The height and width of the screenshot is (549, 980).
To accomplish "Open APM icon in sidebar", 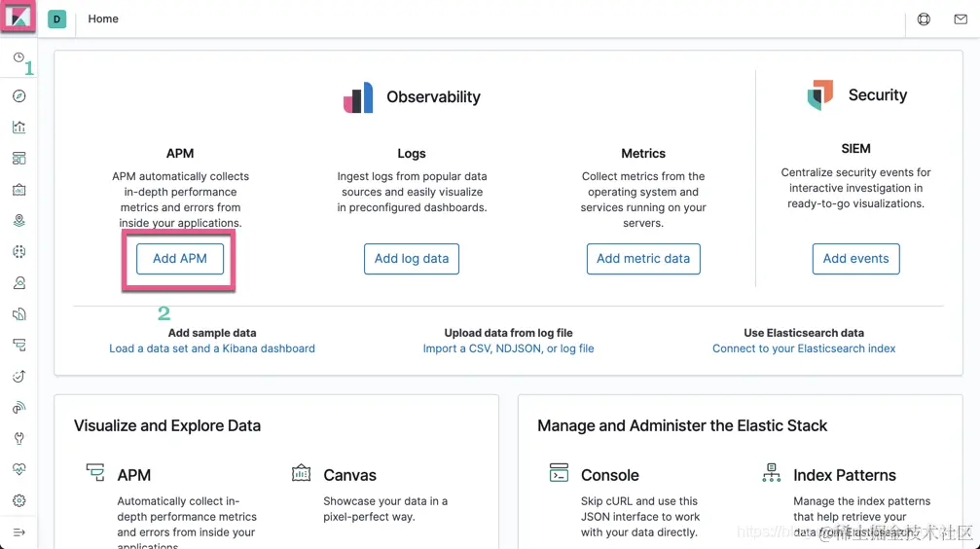I will (x=18, y=346).
